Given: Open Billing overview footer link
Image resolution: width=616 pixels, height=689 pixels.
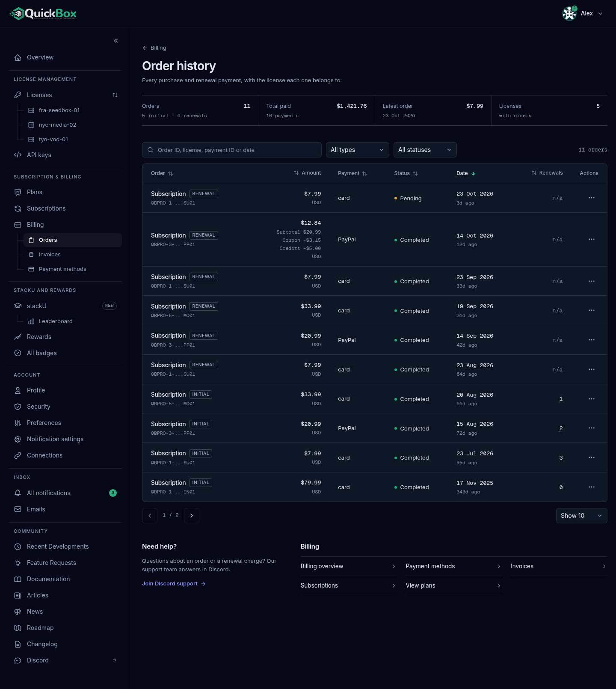Looking at the screenshot, I should coord(348,566).
